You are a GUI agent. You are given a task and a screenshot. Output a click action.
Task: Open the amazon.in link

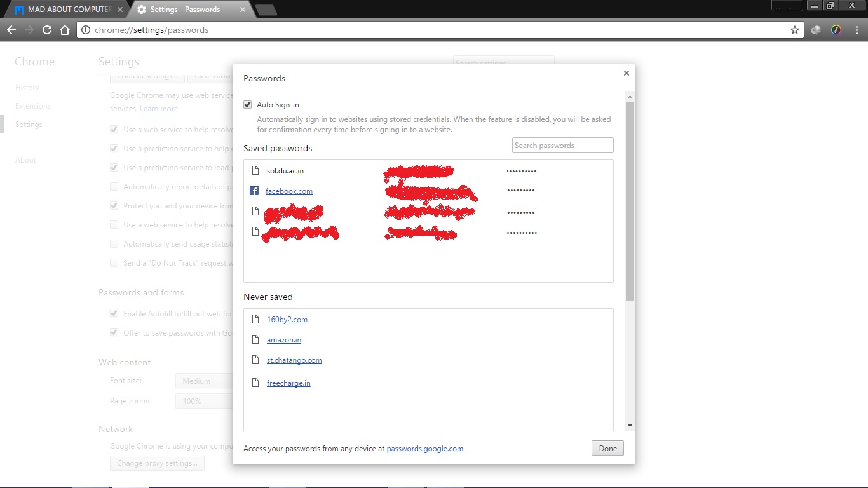pos(284,340)
